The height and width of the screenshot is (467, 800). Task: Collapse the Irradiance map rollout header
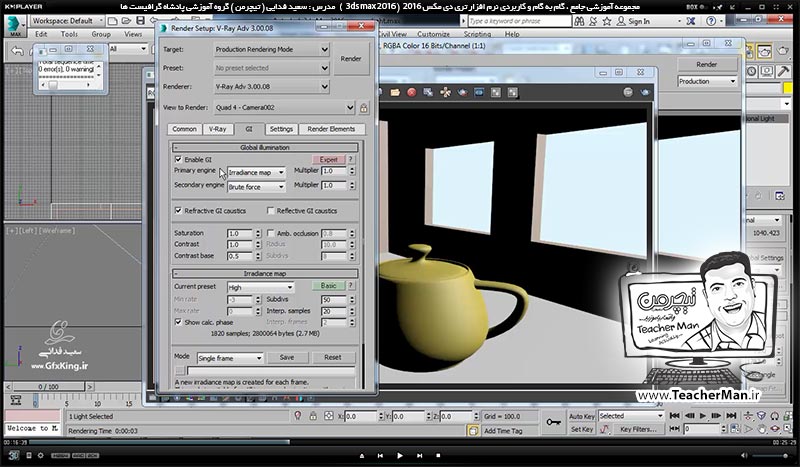265,274
